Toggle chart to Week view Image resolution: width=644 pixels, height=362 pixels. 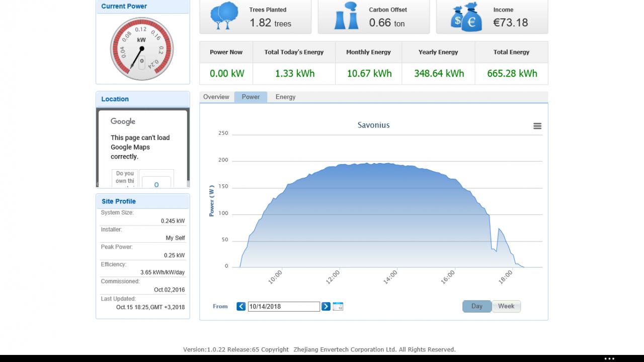(x=506, y=306)
